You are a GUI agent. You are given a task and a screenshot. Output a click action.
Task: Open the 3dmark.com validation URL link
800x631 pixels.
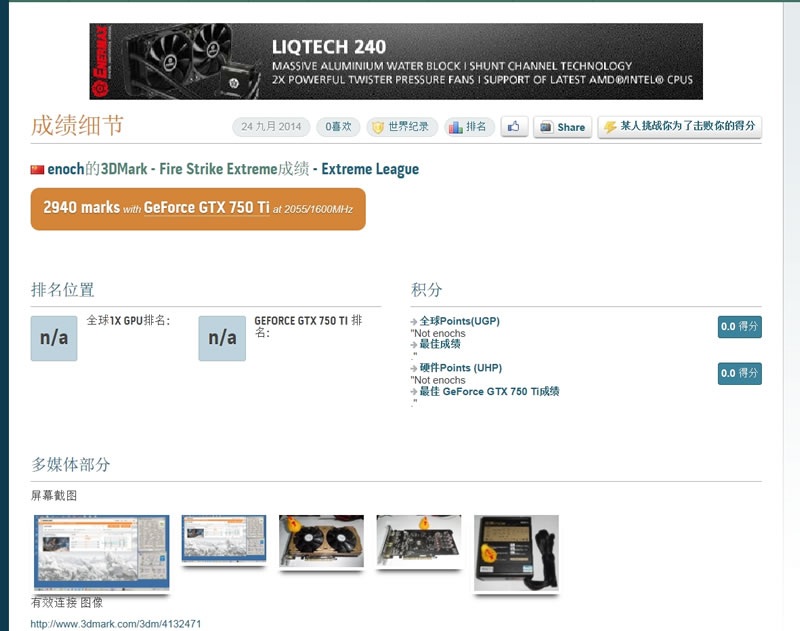pos(116,624)
